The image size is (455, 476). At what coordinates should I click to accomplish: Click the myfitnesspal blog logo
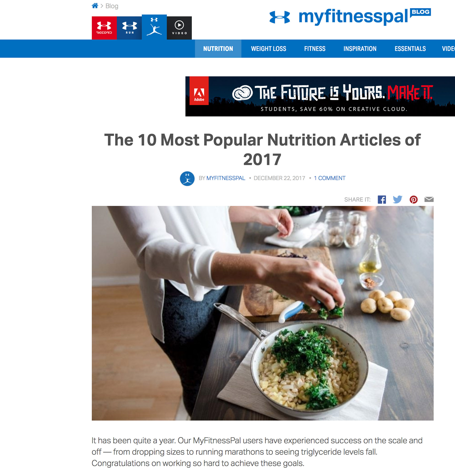click(350, 16)
